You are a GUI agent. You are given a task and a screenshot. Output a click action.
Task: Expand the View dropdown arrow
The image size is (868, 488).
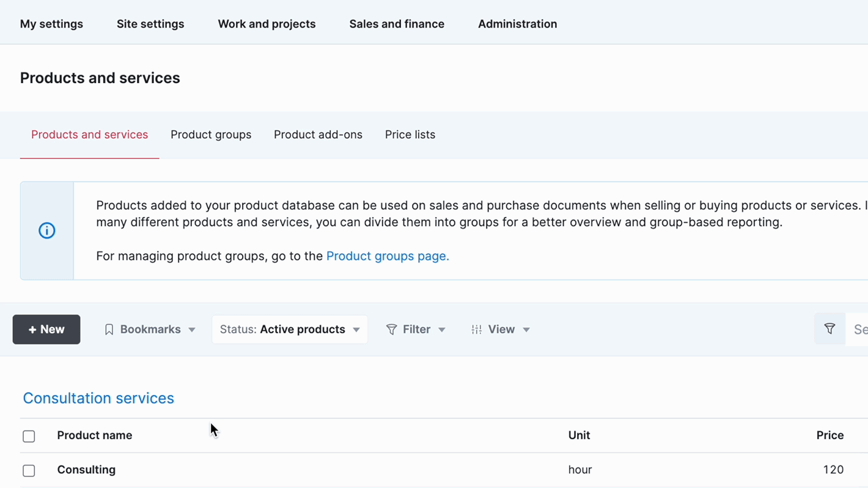click(x=526, y=330)
